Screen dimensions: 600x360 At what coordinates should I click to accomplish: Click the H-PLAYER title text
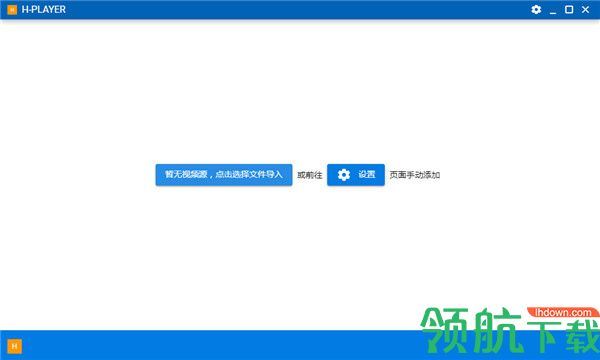[x=44, y=10]
